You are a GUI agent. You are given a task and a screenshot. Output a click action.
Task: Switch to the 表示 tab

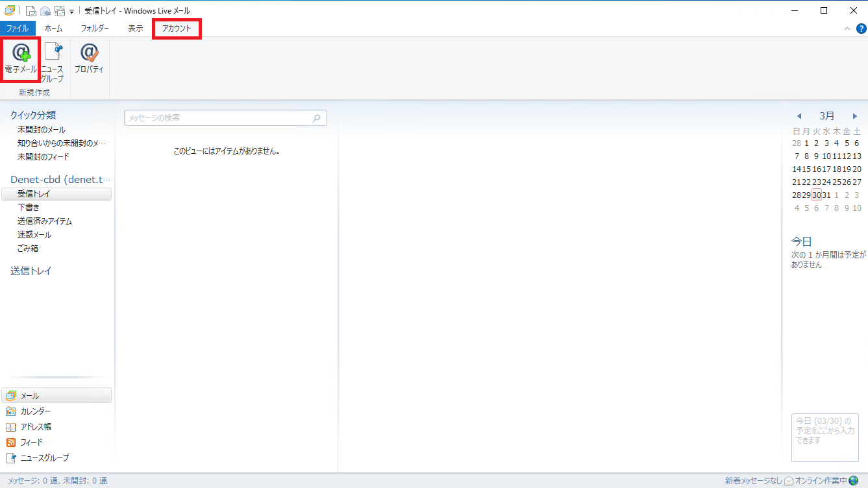click(x=136, y=29)
